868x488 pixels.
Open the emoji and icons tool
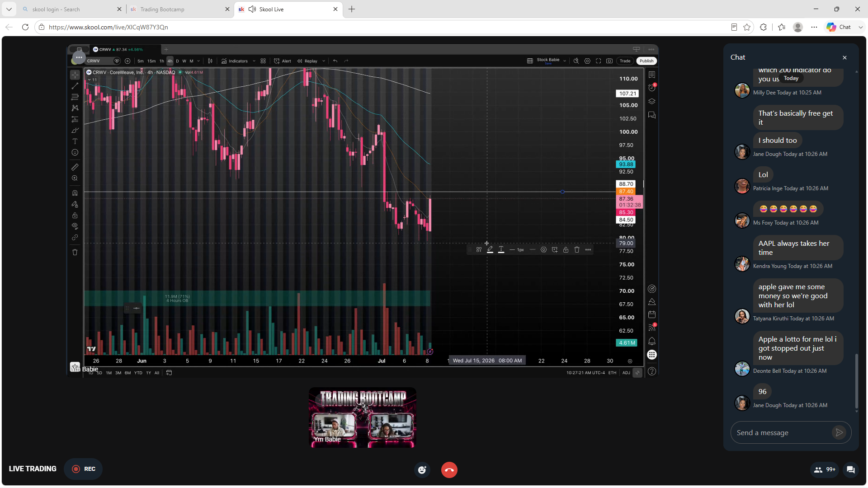(x=75, y=153)
